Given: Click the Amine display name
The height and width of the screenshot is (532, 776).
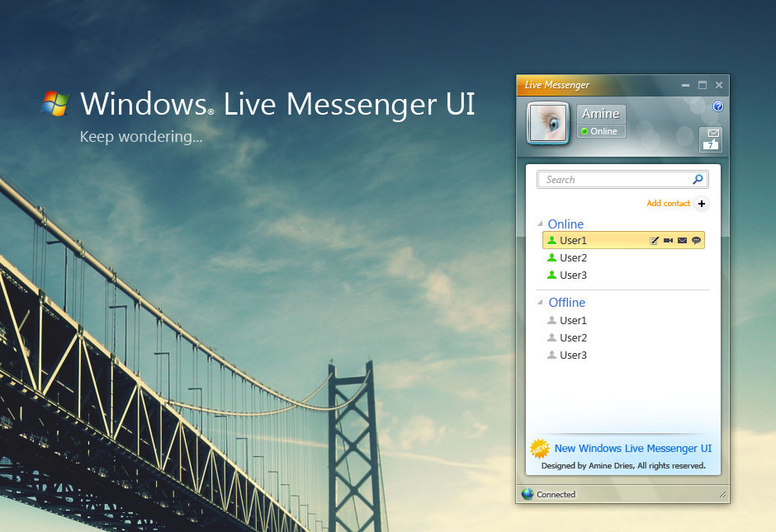Looking at the screenshot, I should point(601,114).
